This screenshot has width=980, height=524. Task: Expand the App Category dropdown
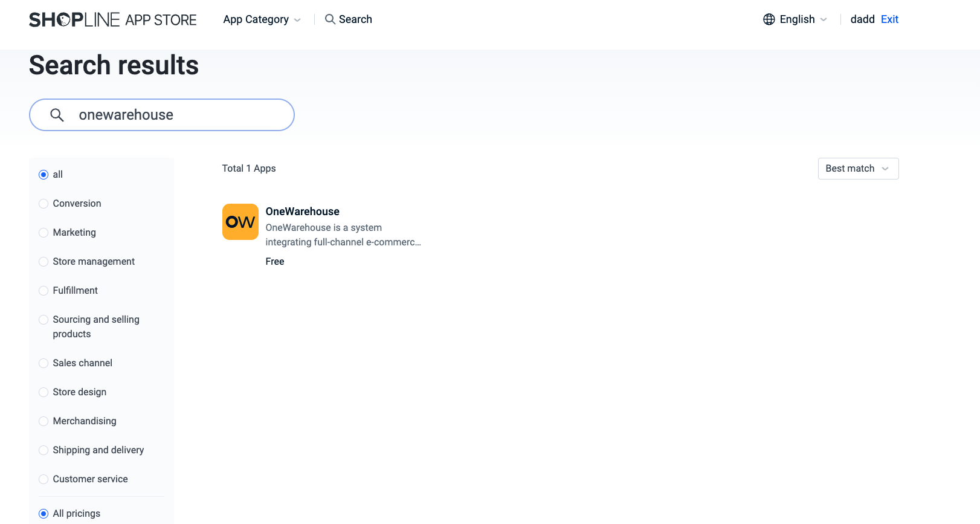(x=262, y=19)
